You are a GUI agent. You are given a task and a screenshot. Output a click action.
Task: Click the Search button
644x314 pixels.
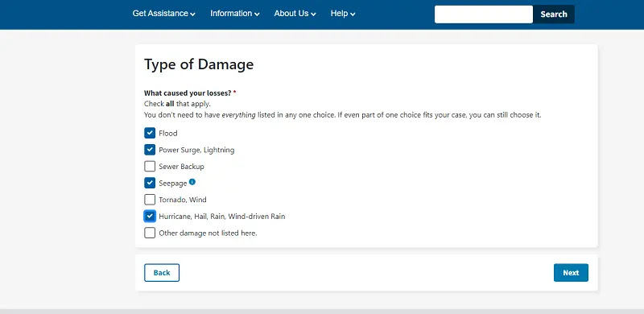(554, 14)
